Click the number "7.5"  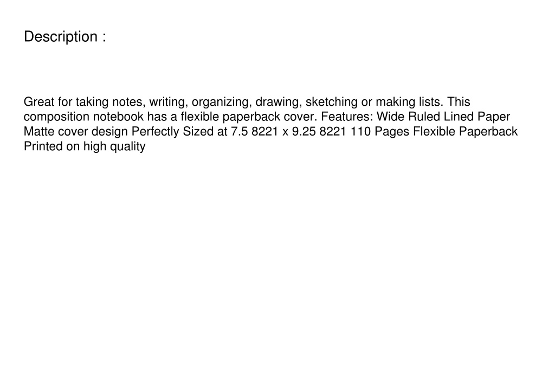[239, 132]
